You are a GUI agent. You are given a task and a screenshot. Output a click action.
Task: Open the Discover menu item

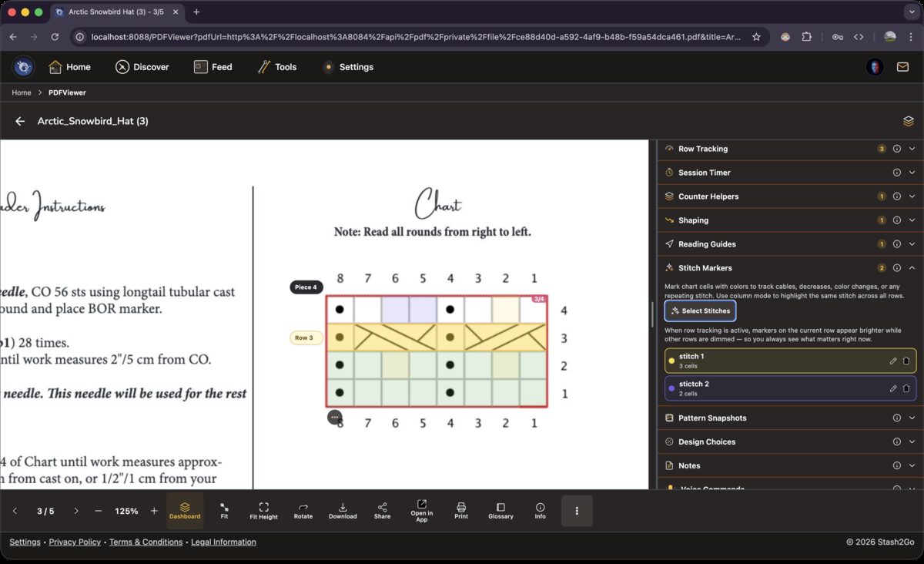pyautogui.click(x=142, y=67)
